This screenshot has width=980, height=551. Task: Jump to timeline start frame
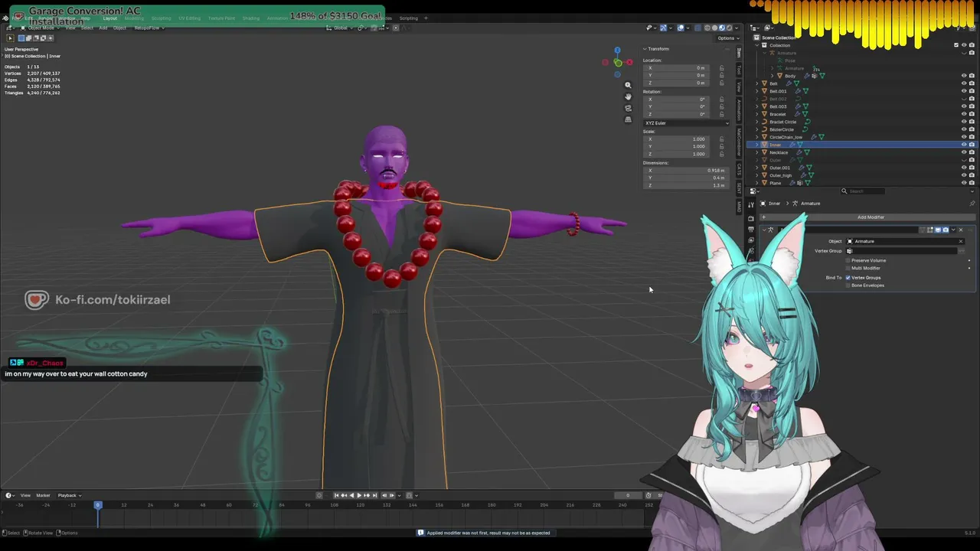click(336, 495)
